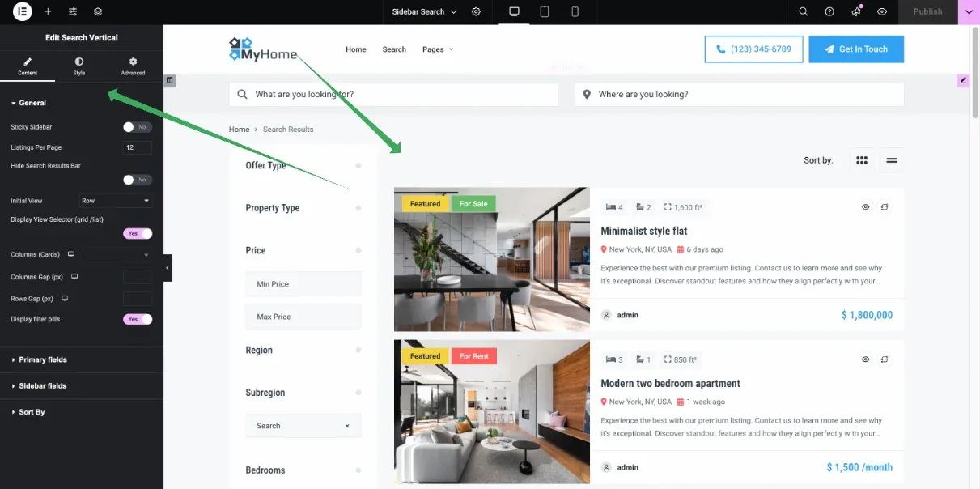Open the Columns (Cards) dropdown

pos(117,255)
